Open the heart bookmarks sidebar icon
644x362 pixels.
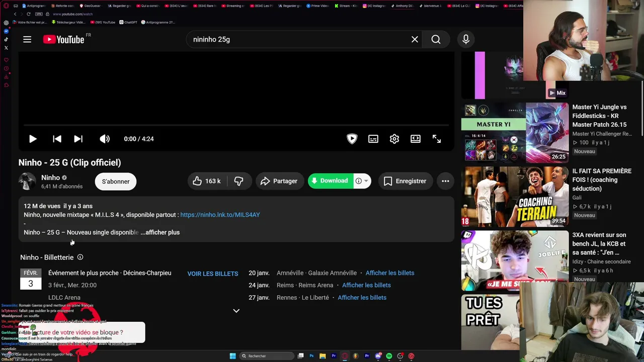(6, 60)
